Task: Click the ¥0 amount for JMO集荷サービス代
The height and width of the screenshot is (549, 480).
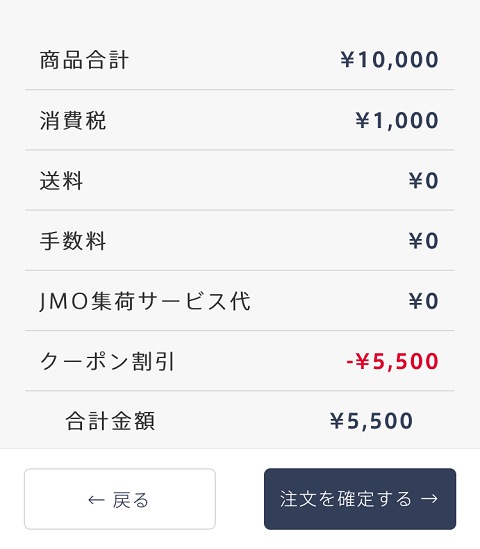Action: 424,301
